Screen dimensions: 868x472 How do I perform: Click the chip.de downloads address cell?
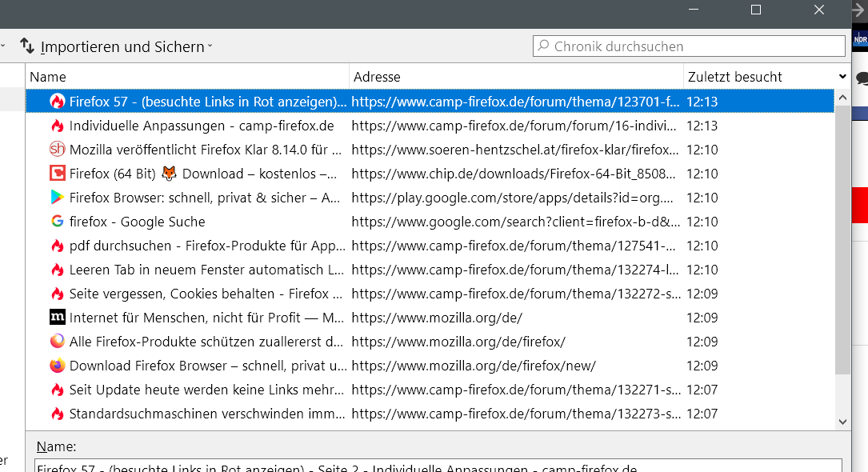(x=514, y=174)
